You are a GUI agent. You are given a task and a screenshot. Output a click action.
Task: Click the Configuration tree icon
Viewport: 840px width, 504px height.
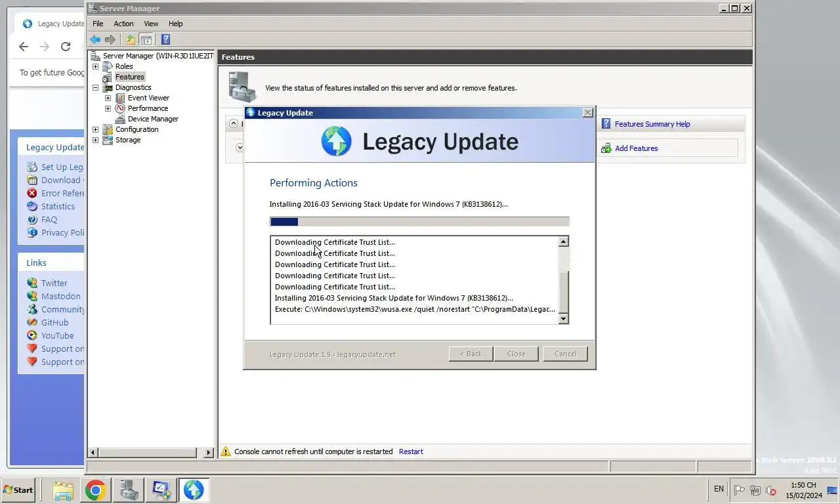108,129
